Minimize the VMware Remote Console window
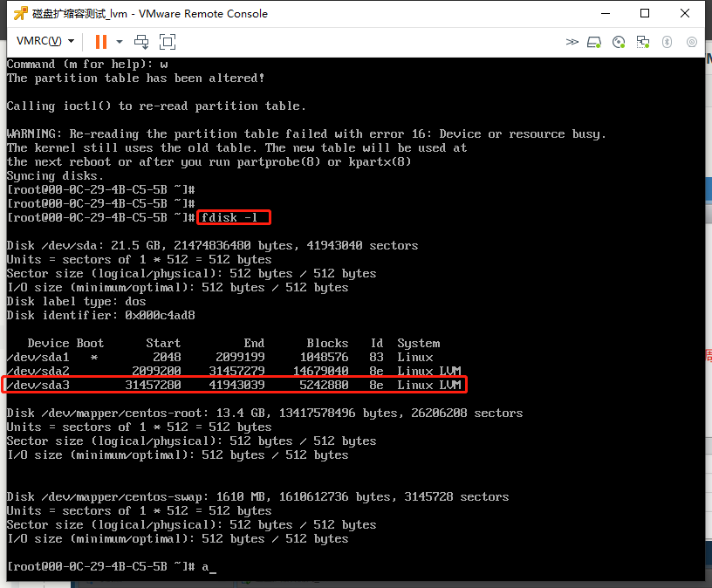Screen dimensions: 712x588 point(606,14)
